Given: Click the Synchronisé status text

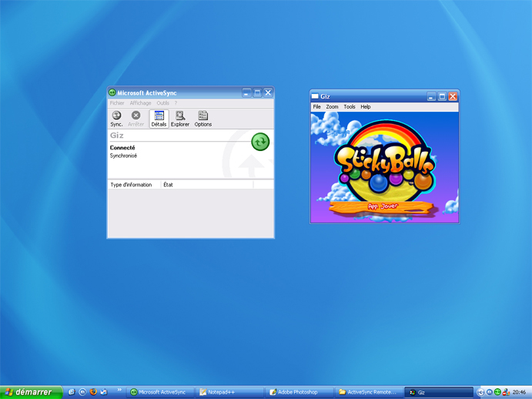Looking at the screenshot, I should (x=123, y=156).
